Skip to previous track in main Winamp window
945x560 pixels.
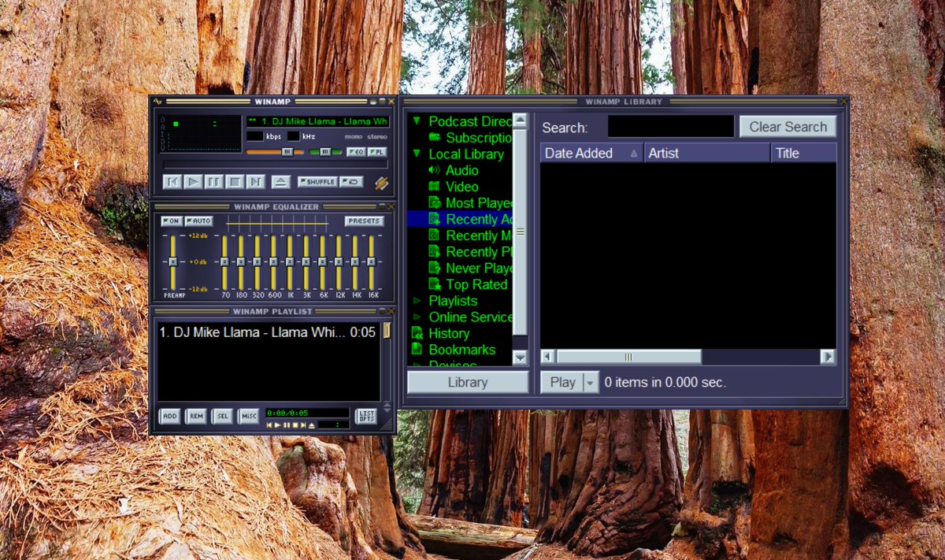(172, 182)
